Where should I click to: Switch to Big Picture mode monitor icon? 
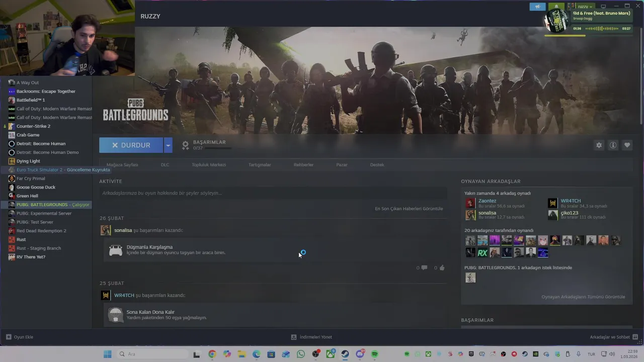coord(603,7)
